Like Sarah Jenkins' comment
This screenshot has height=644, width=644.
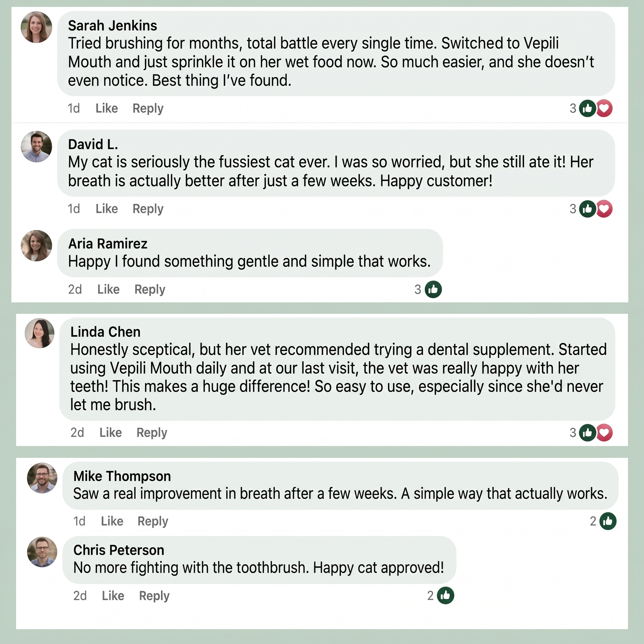(107, 108)
